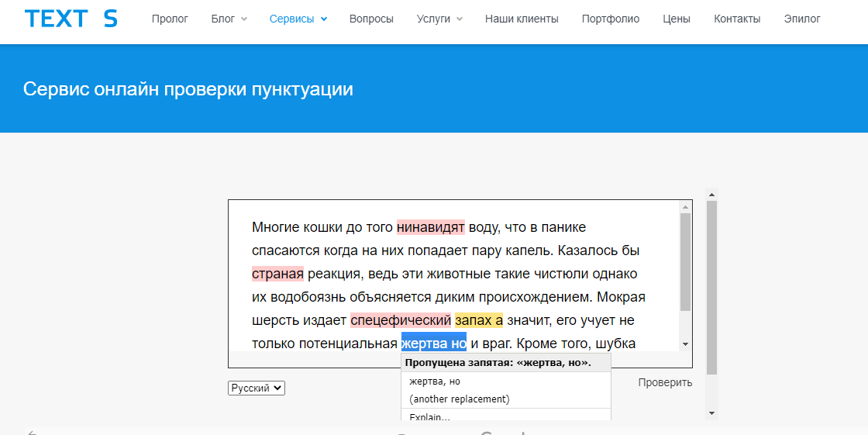Open the Русский language selector

pos(257,388)
